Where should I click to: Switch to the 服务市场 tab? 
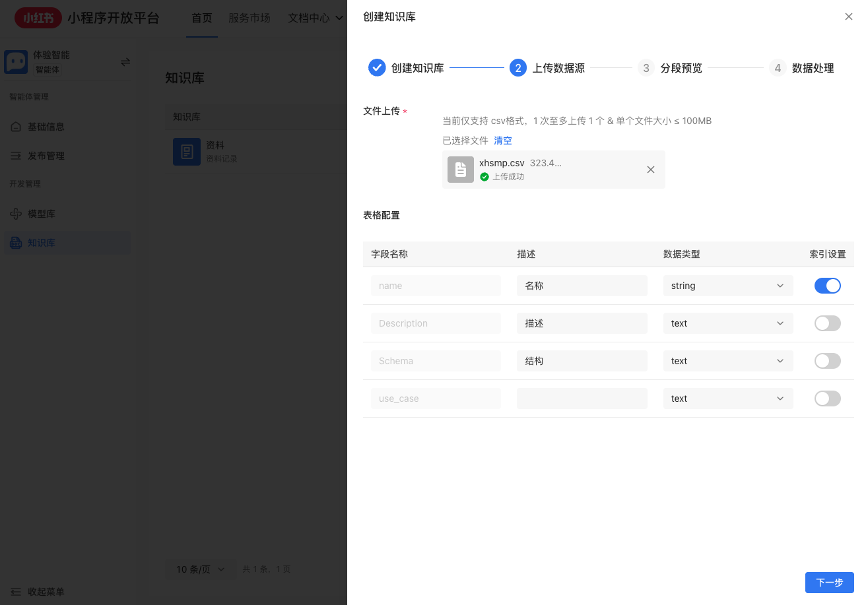250,18
